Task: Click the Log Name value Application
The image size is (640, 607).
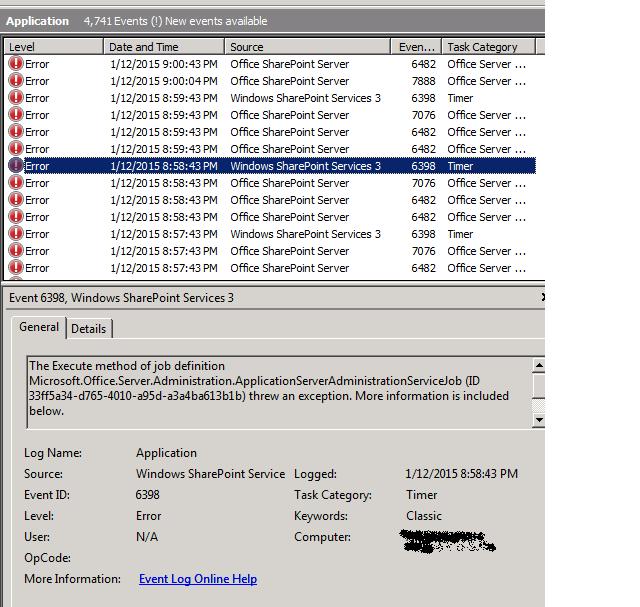Action: click(x=166, y=453)
